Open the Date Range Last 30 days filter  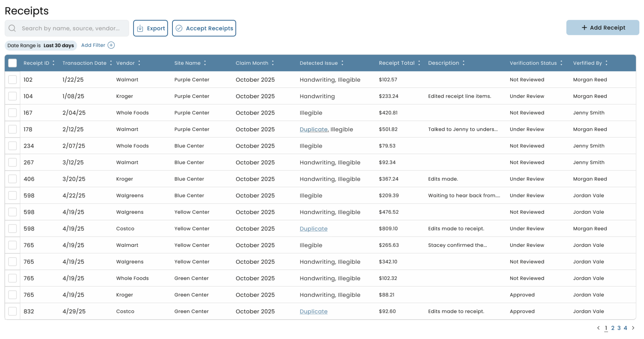(x=41, y=46)
